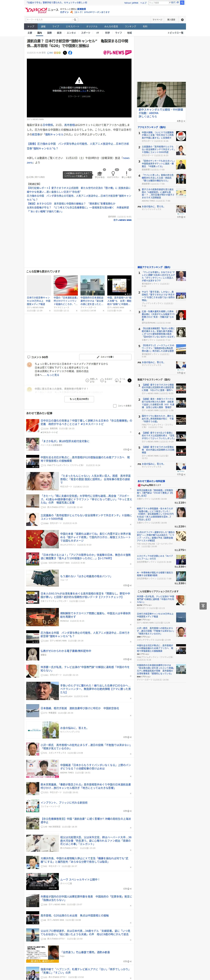Click the scroll-to-top arrow button
The height and width of the screenshot is (980, 210).
tap(203, 606)
